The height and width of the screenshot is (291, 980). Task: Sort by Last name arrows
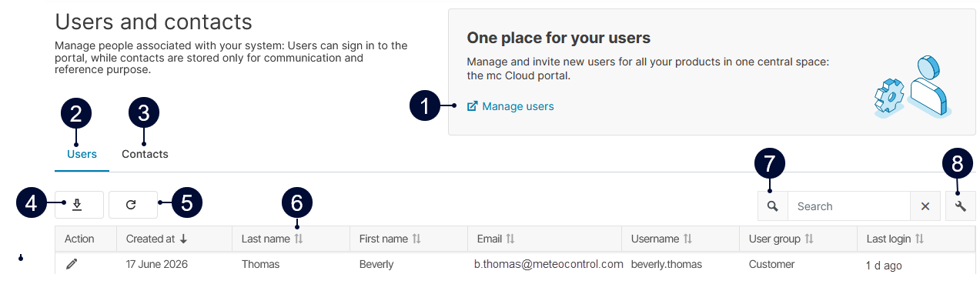(x=299, y=239)
